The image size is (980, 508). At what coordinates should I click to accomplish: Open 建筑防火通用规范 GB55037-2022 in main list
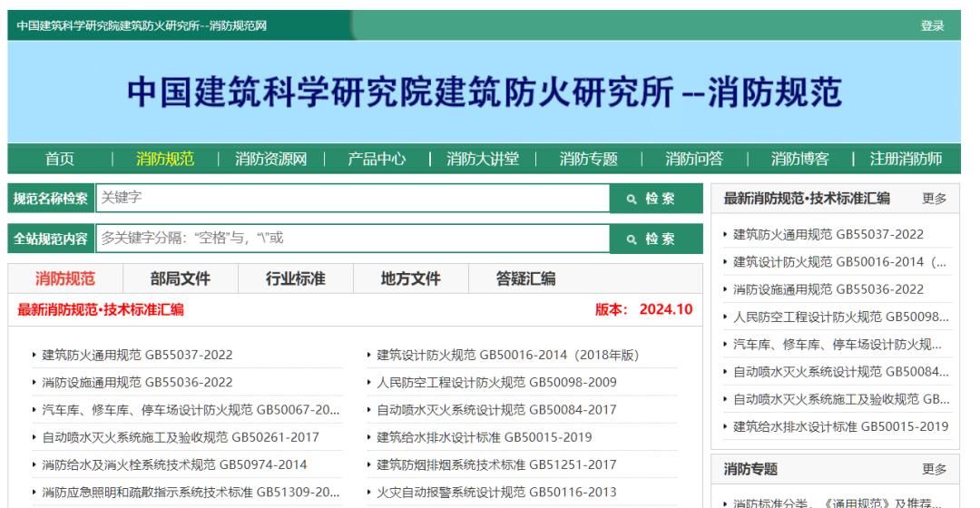coord(137,355)
